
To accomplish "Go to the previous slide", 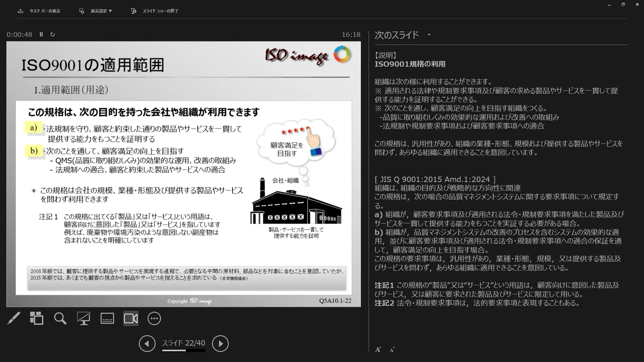I will point(147,344).
